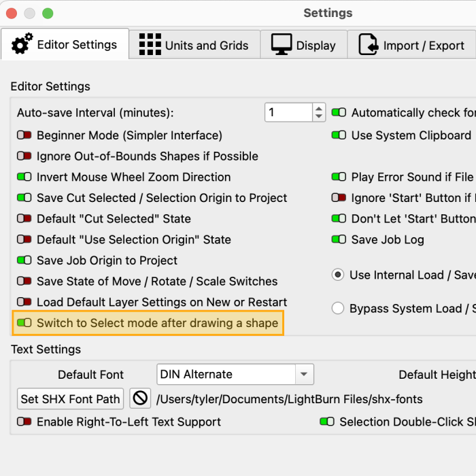Image resolution: width=476 pixels, height=476 pixels.
Task: Click the Import / Export file icon
Action: click(369, 45)
